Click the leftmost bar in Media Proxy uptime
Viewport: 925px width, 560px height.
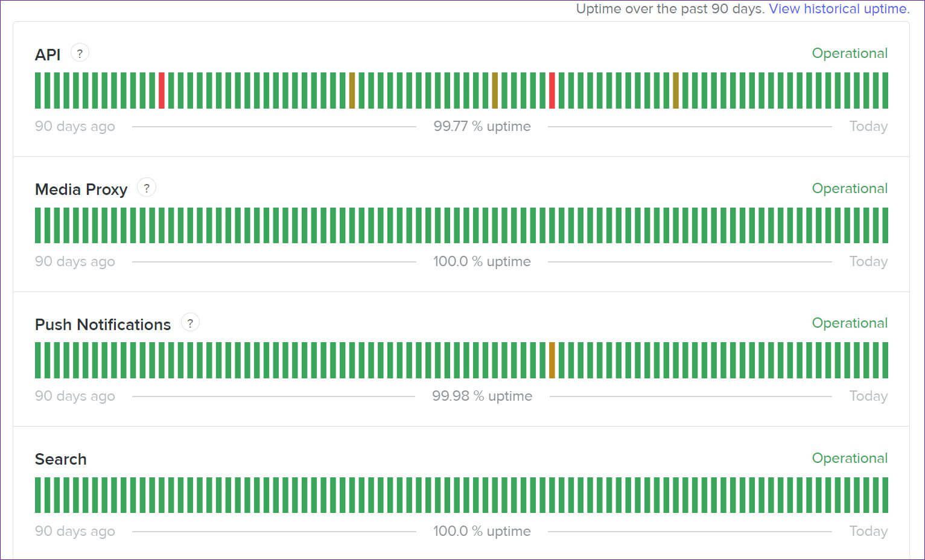[38, 226]
